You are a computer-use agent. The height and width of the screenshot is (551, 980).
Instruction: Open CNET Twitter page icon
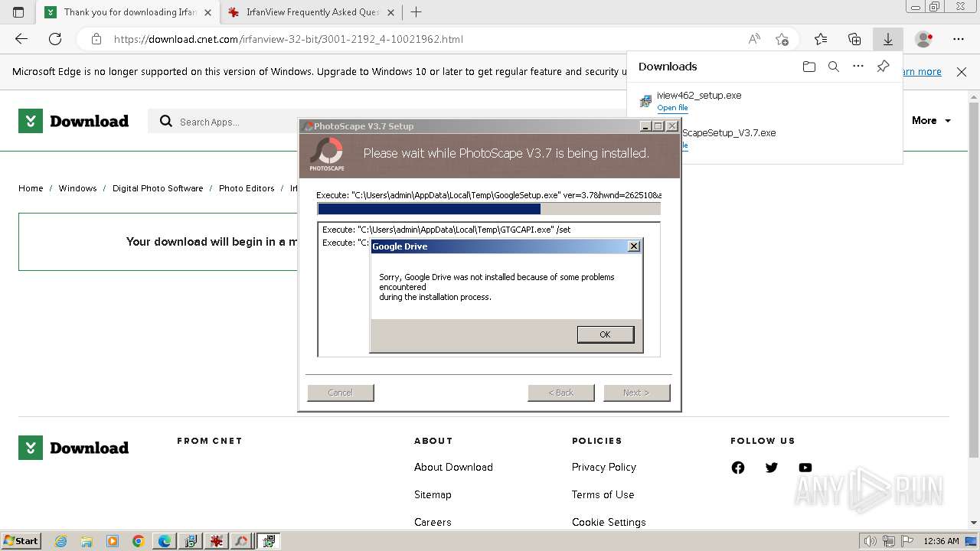click(x=772, y=468)
